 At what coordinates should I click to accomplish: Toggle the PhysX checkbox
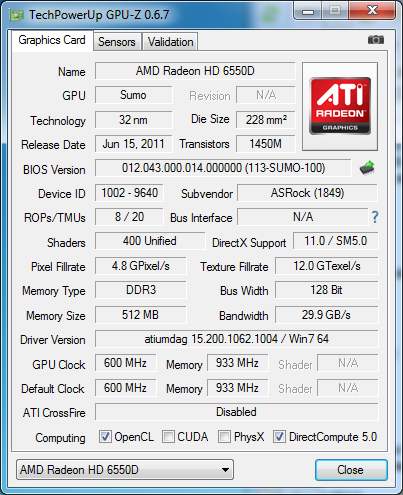[224, 436]
